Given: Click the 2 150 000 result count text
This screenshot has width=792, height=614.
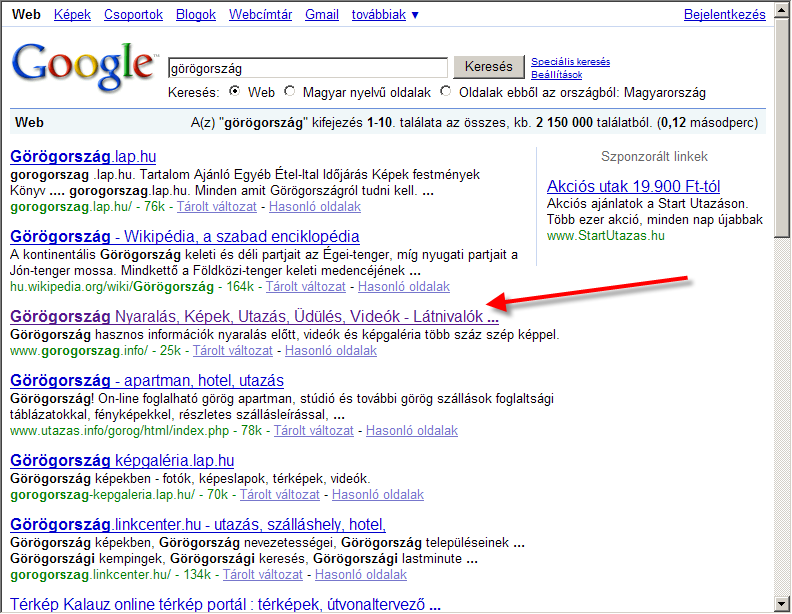Looking at the screenshot, I should (x=564, y=123).
